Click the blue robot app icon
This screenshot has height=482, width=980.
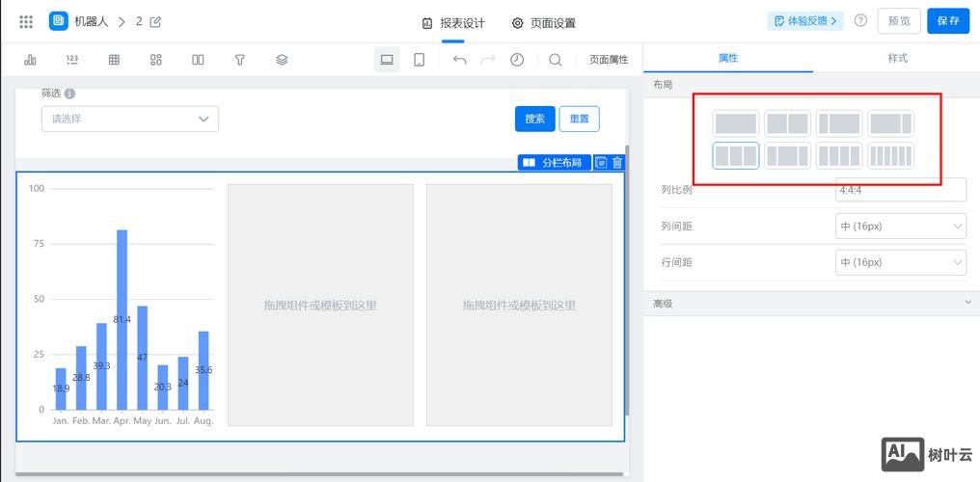coord(59,21)
